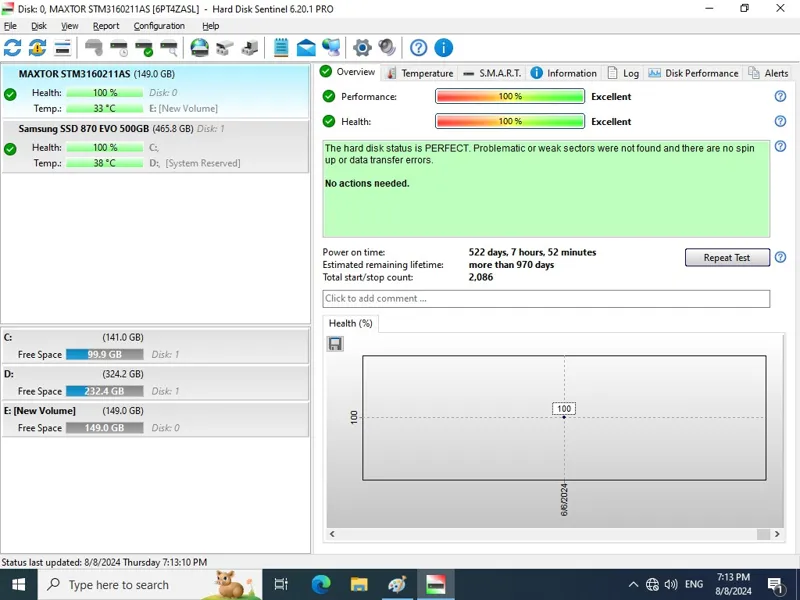Click the disk icon with clock

click(119, 48)
